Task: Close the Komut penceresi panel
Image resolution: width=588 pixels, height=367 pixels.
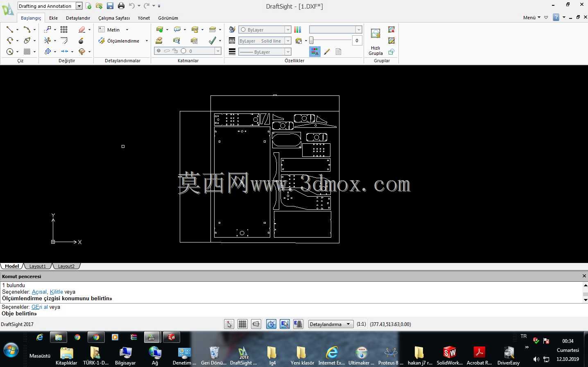Action: coord(584,276)
